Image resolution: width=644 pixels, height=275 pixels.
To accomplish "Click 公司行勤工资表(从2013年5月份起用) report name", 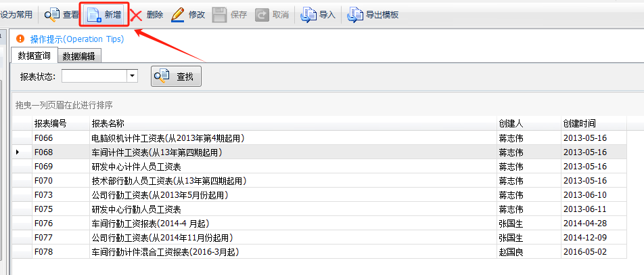I will 160,195.
